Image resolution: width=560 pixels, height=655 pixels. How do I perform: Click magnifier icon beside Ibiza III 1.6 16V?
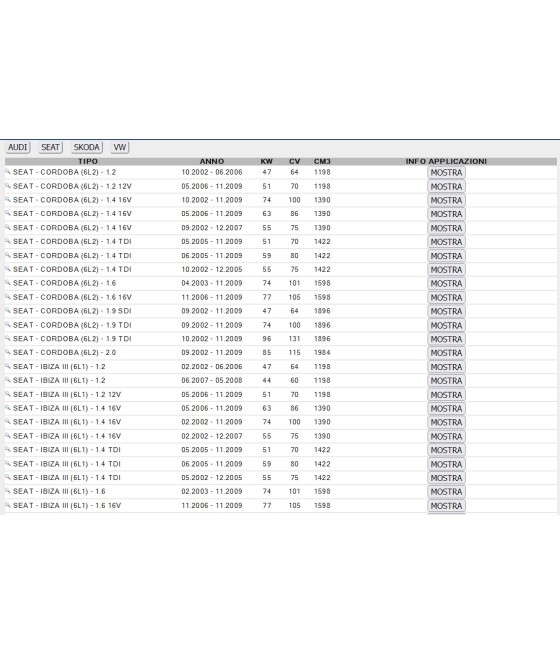(8, 505)
